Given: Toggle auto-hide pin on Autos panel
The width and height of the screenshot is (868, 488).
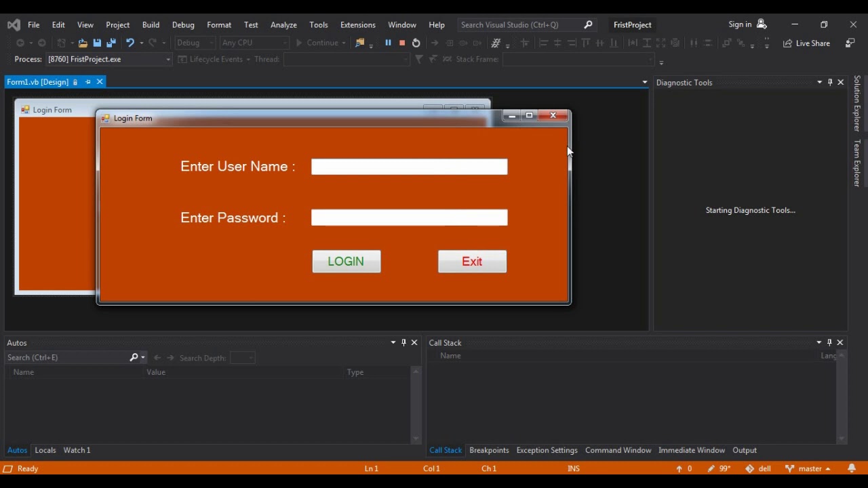Looking at the screenshot, I should click(x=403, y=342).
